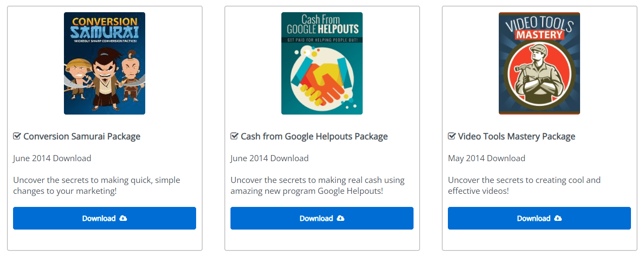This screenshot has width=644, height=257.
Task: Click June 2014 Download under Conversion Samurai
Action: pyautogui.click(x=52, y=158)
